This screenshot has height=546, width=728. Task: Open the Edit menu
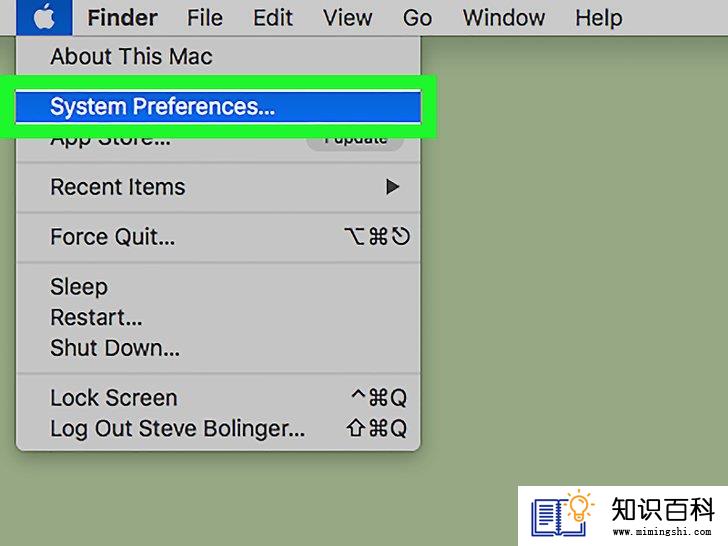point(273,18)
